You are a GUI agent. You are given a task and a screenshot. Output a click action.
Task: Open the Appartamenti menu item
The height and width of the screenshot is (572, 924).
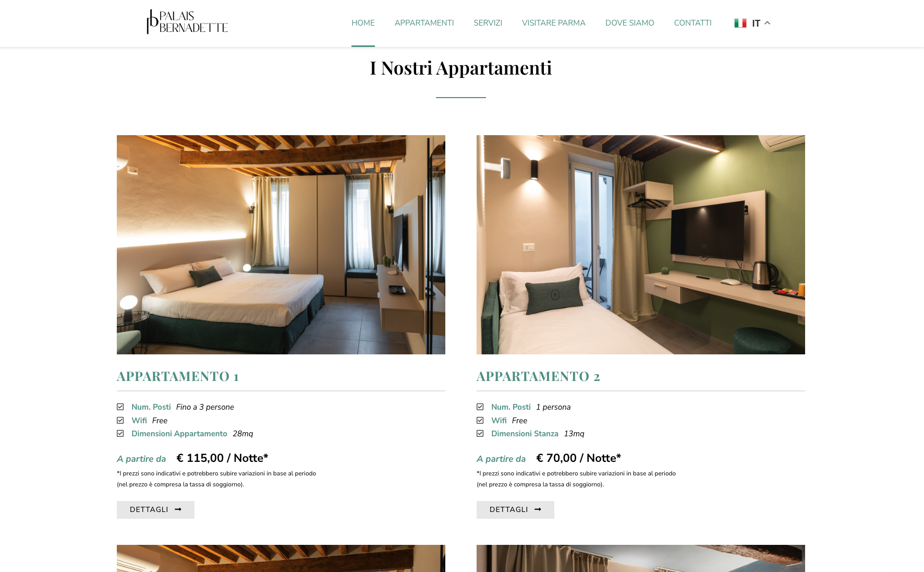coord(424,23)
